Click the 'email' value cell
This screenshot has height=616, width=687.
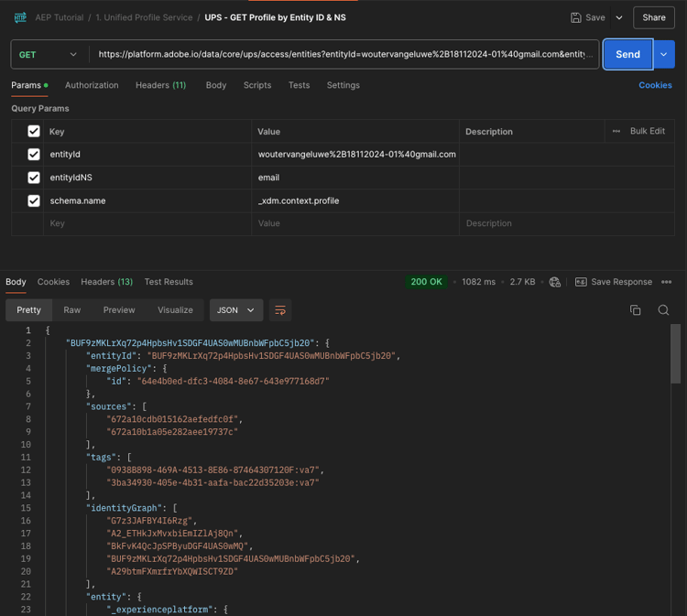(355, 178)
